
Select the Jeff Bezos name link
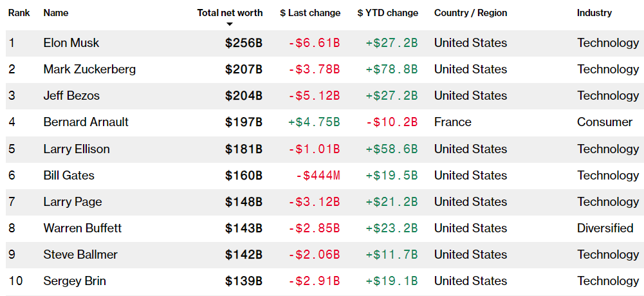click(x=71, y=96)
